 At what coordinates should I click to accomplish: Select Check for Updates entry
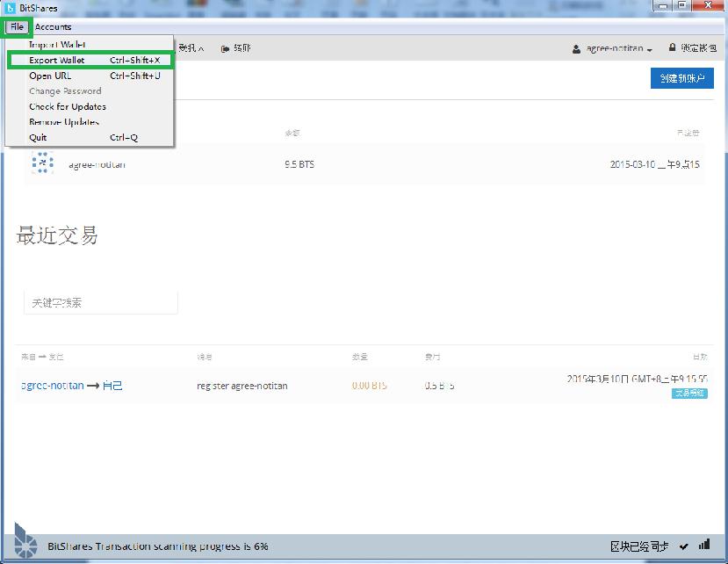[90, 106]
